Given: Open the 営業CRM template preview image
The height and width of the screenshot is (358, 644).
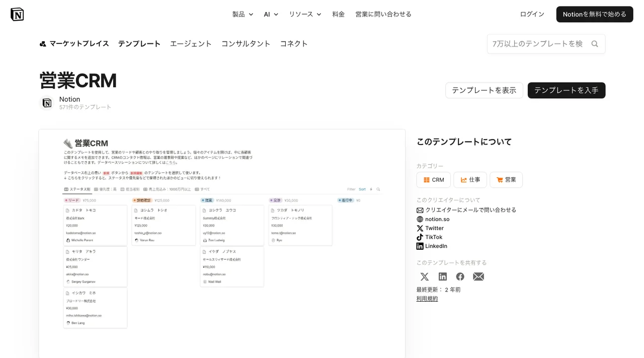Looking at the screenshot, I should click(x=222, y=244).
